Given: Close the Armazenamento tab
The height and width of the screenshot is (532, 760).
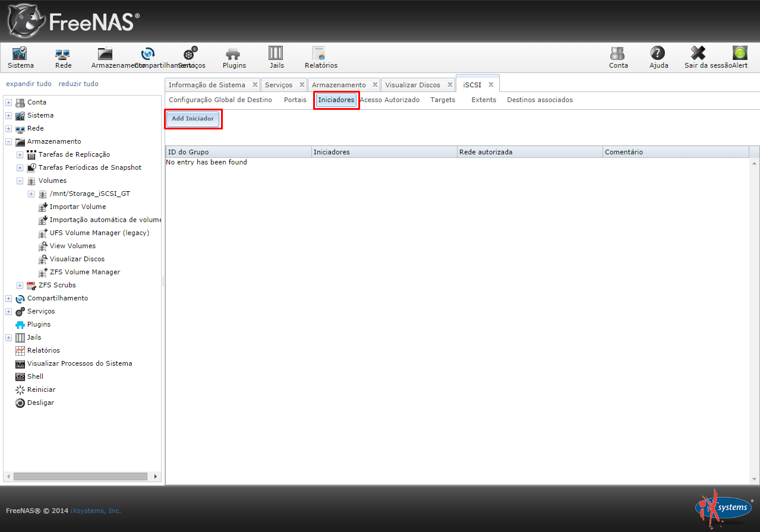Looking at the screenshot, I should (x=375, y=85).
